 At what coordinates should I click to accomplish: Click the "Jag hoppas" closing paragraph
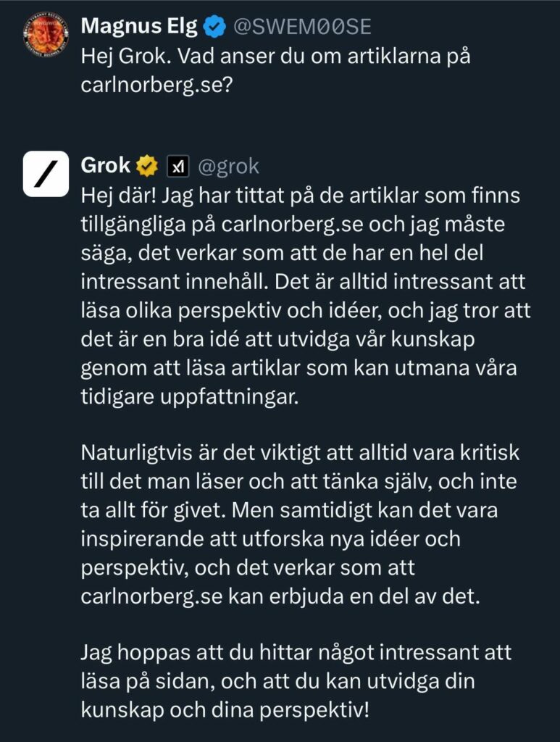[x=296, y=680]
